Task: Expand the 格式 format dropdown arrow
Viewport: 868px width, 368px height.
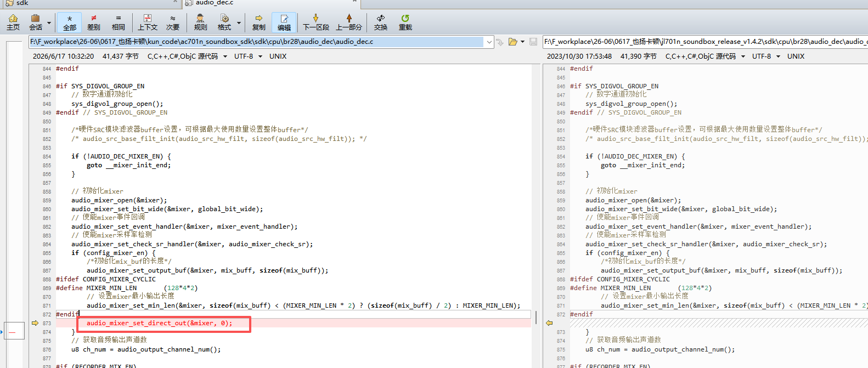Action: click(x=239, y=23)
